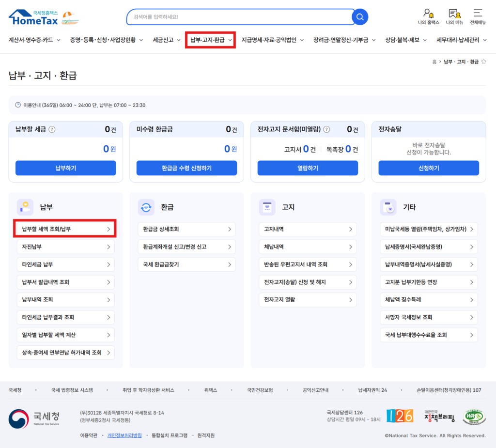Click the favorite star next to breadcrumb
The width and height of the screenshot is (496, 448).
[x=484, y=62]
